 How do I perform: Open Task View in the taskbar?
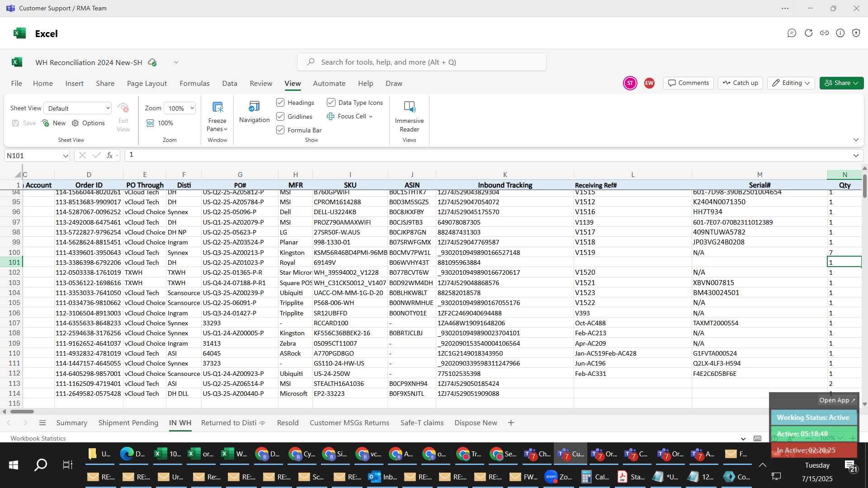point(67,465)
